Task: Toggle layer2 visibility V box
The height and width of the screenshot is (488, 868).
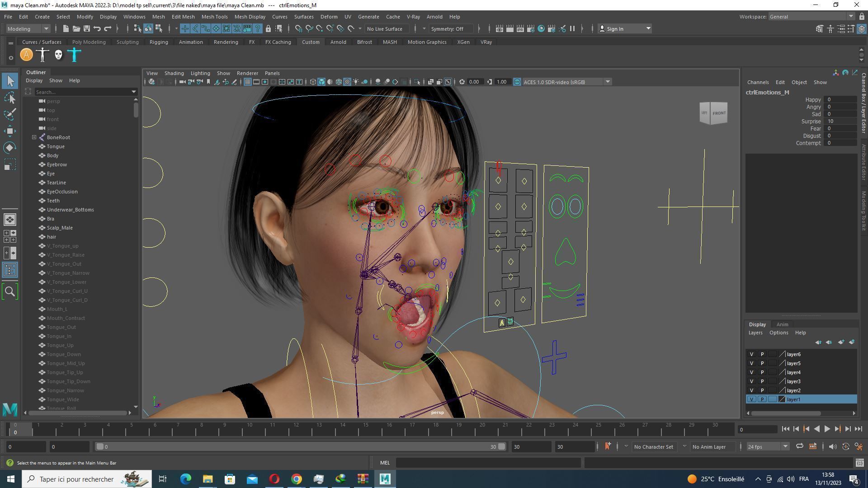Action: (751, 390)
